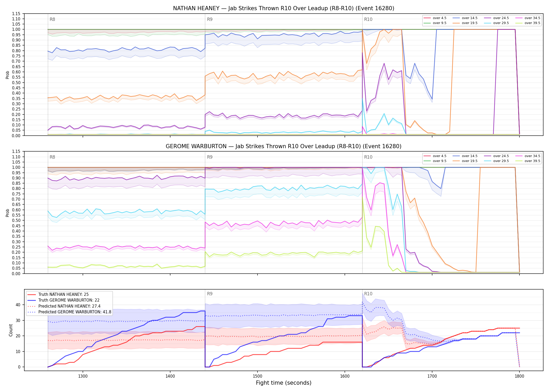Click the 0.25 y-tick in Warburton chart
Screen dimensions: 549x392
coord(16,247)
